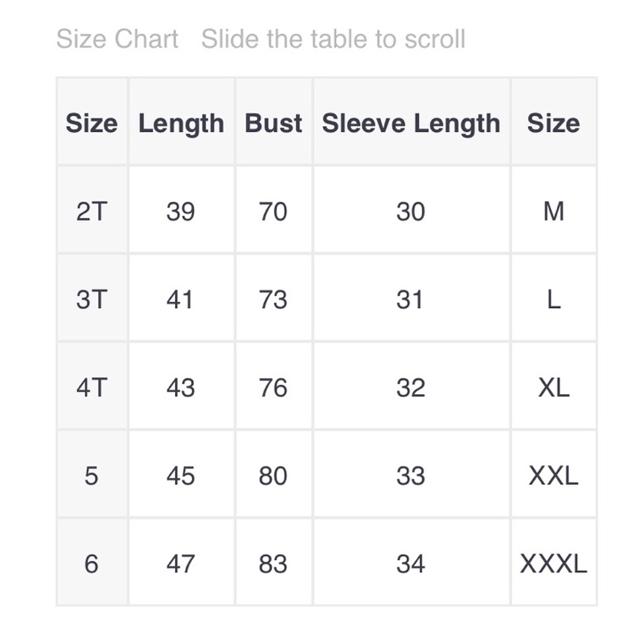
Task: Select the 4T size cell
Action: coord(91,388)
